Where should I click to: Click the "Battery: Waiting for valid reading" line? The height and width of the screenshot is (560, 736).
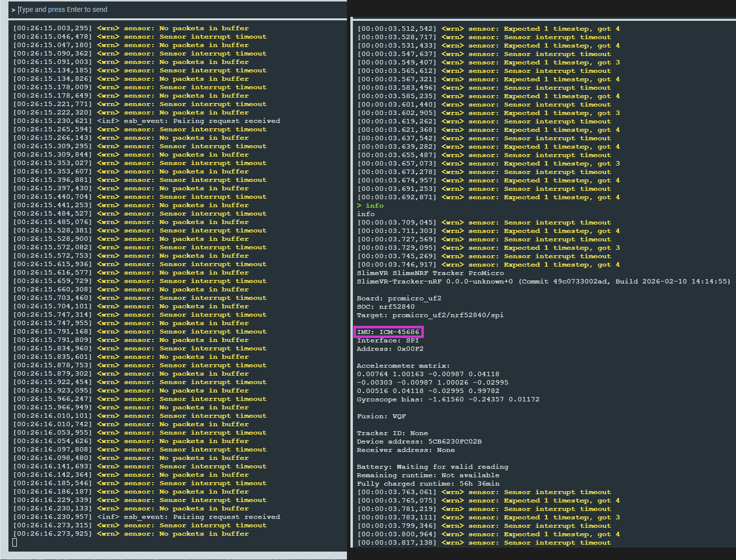pyautogui.click(x=432, y=467)
